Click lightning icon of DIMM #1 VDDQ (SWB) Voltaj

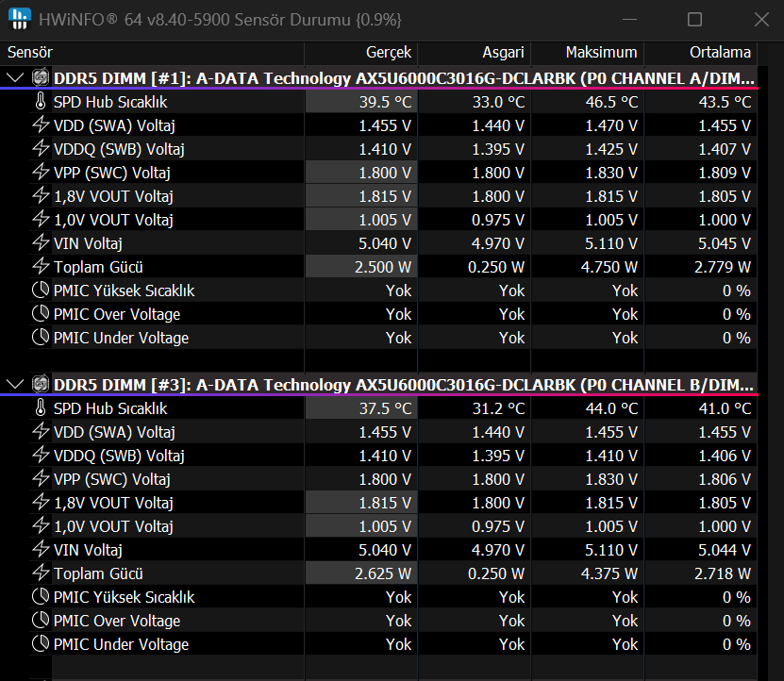[41, 148]
